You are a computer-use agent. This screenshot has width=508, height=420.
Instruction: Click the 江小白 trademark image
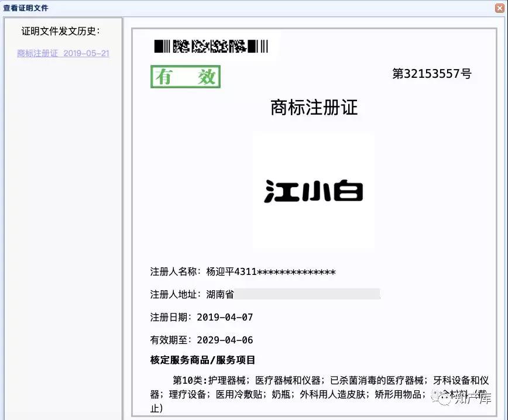click(314, 191)
